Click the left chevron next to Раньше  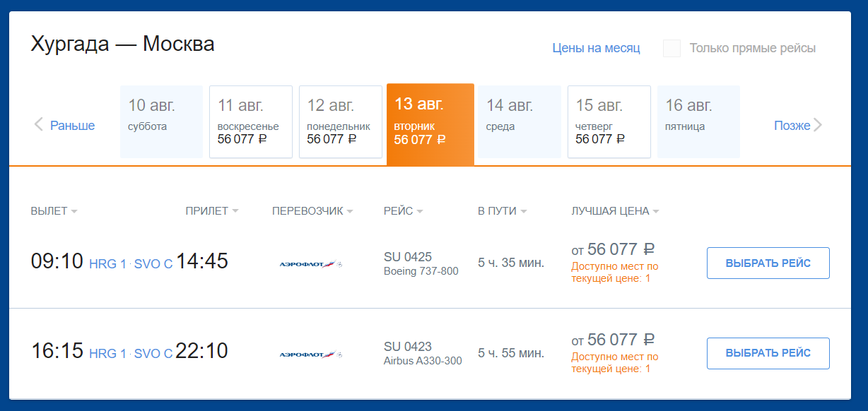click(x=39, y=126)
